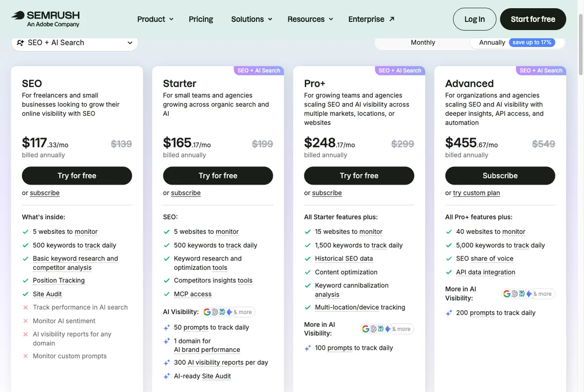Image resolution: width=584 pixels, height=392 pixels.
Task: Switch billing to Monthly
Action: coord(423,42)
